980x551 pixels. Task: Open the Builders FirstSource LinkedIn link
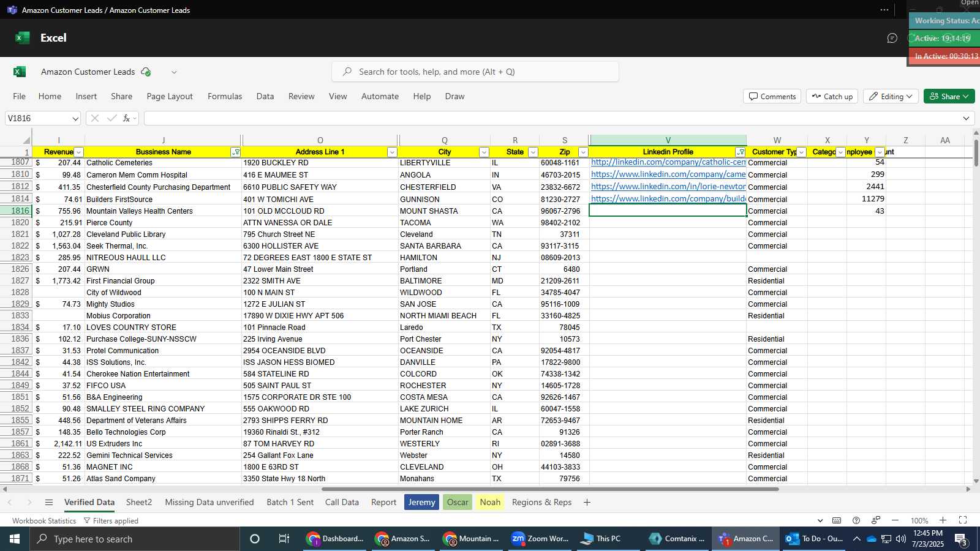pyautogui.click(x=668, y=199)
